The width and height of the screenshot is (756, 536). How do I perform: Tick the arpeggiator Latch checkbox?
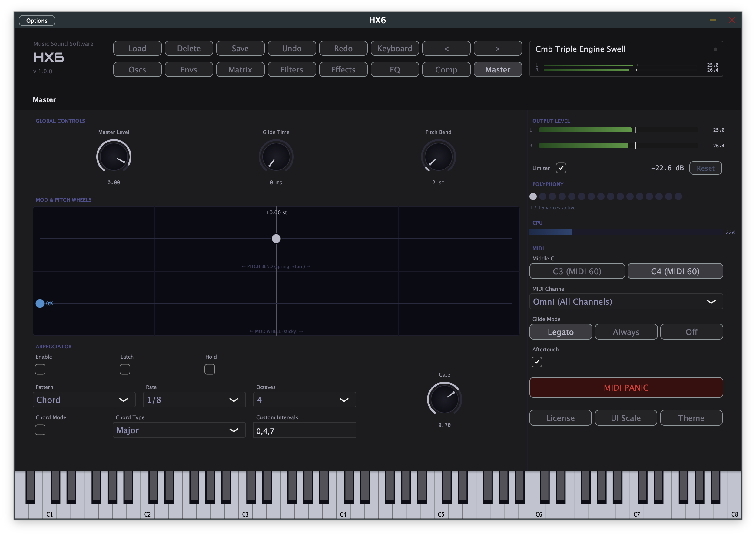tap(125, 369)
